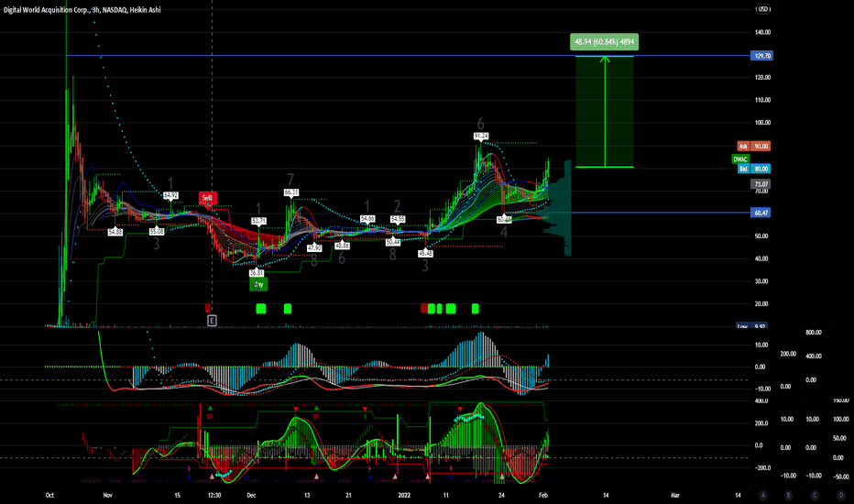The width and height of the screenshot is (854, 504).
Task: Click the -200.0 oscillator scale value
Action: tap(761, 467)
